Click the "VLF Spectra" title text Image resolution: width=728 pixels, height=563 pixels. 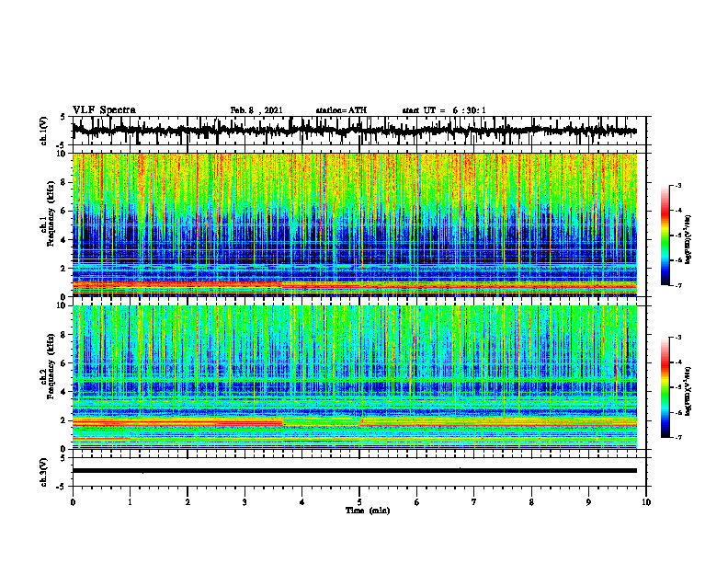coord(104,110)
